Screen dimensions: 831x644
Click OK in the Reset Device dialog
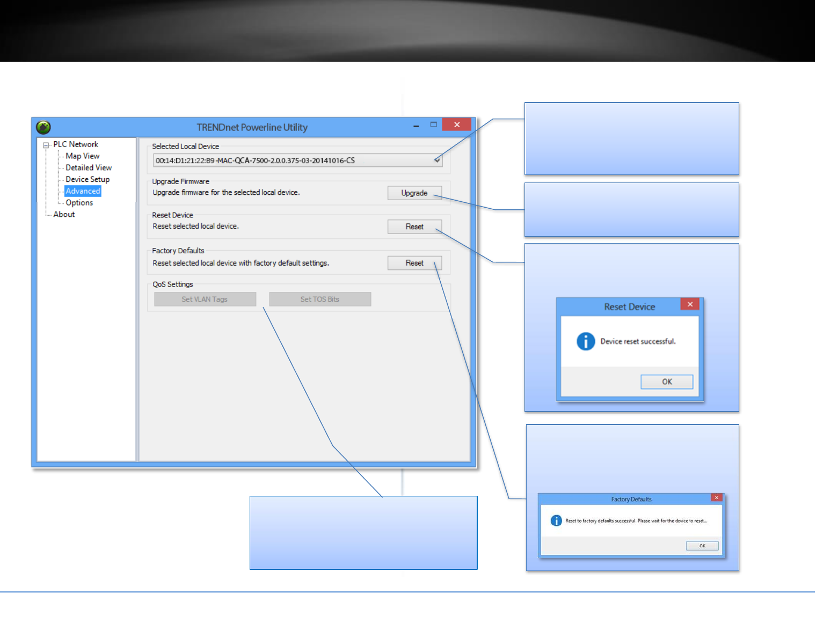click(x=667, y=382)
